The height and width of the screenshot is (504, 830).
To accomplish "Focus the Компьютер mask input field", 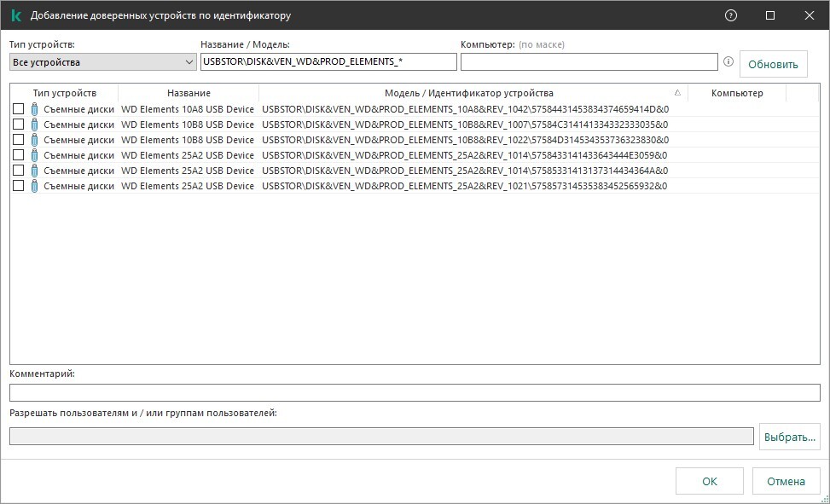I will [x=589, y=62].
